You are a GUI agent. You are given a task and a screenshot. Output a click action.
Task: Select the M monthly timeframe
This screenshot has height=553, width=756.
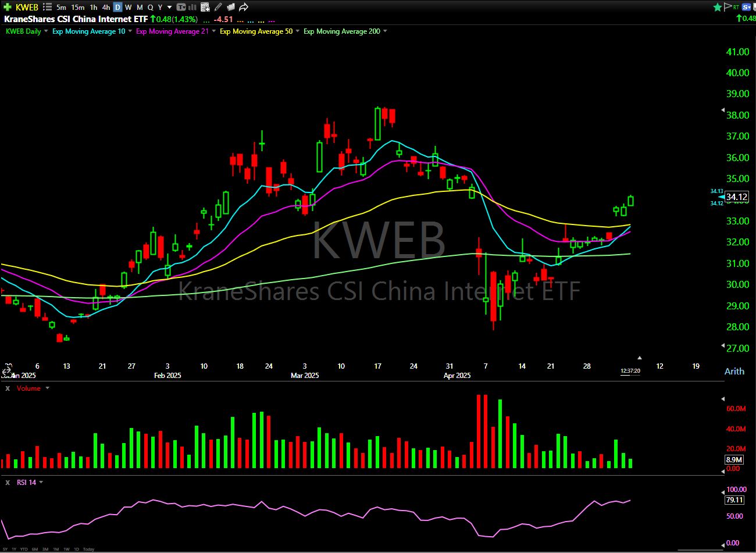140,7
